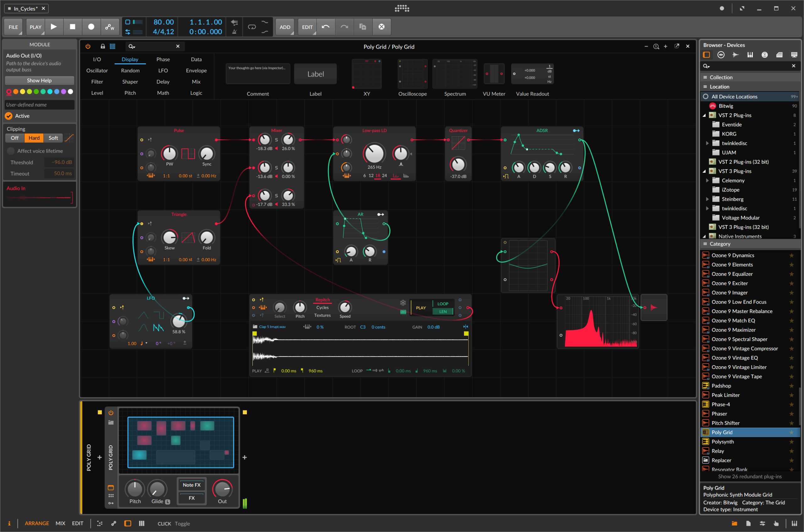
Task: Switch to ARRANGE view
Action: (37, 524)
